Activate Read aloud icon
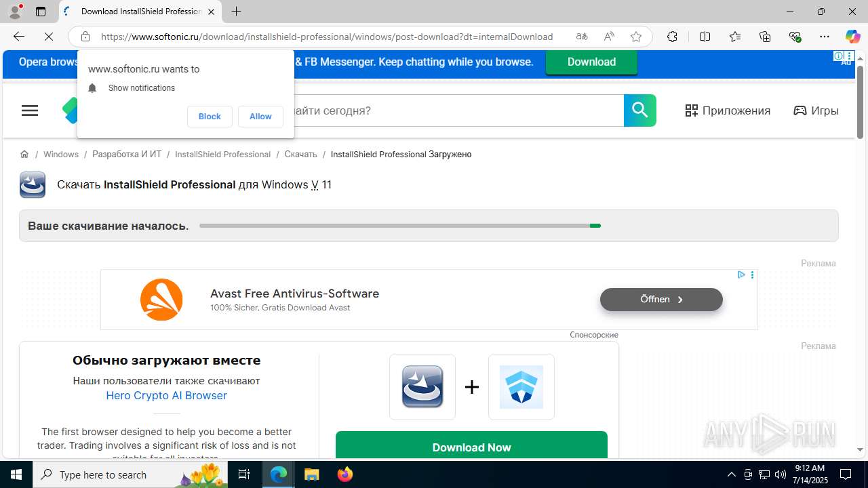 coord(609,37)
